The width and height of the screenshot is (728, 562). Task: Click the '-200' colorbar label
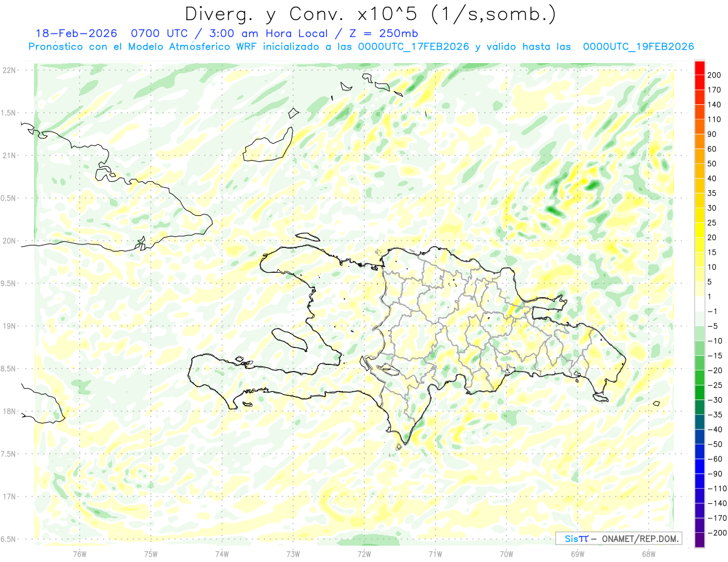718,533
